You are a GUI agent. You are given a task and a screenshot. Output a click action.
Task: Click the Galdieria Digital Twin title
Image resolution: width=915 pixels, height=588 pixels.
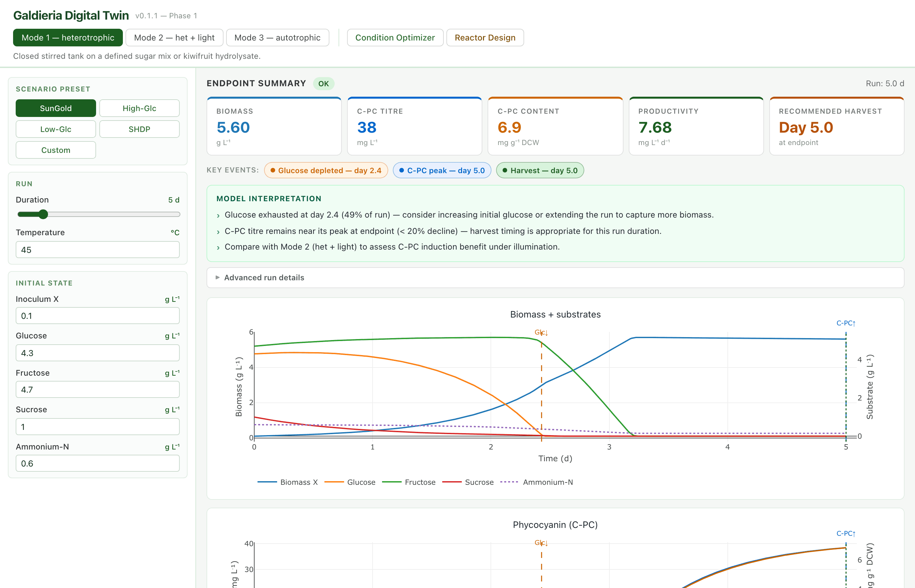pos(71,15)
